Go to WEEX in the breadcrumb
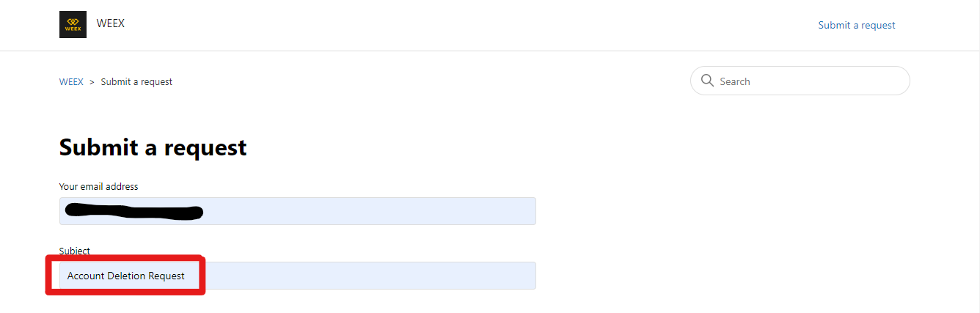Image resolution: width=980 pixels, height=313 pixels. coord(71,81)
